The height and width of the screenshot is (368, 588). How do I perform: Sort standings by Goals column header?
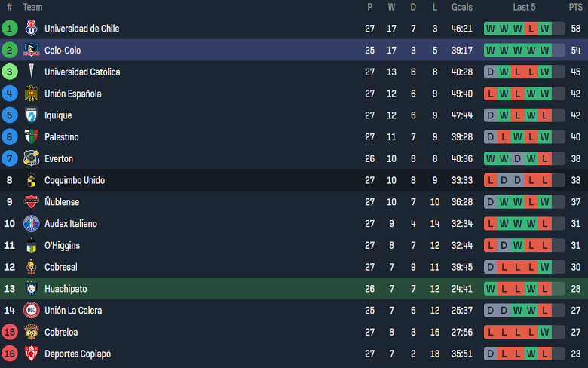pos(462,7)
